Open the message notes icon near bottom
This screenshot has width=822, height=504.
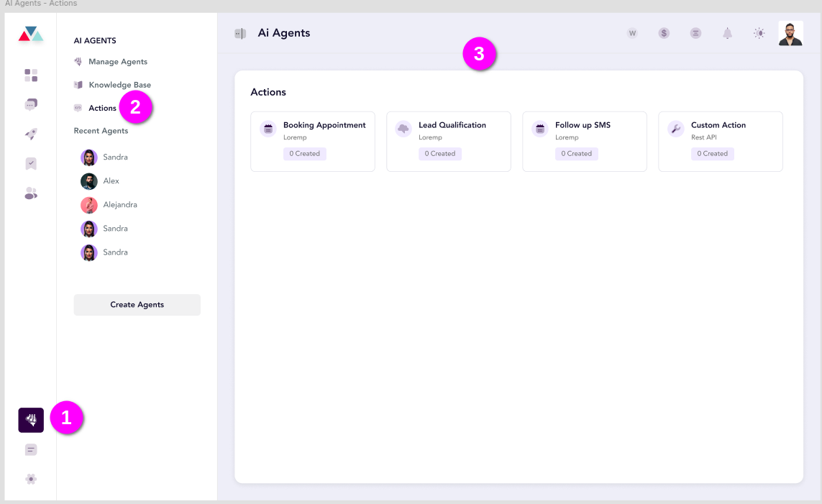tap(31, 449)
